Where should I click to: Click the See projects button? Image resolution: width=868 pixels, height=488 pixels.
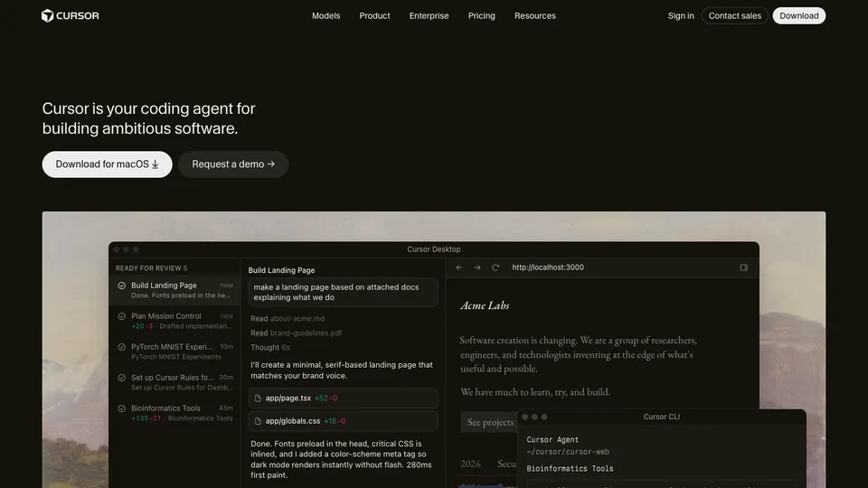490,422
